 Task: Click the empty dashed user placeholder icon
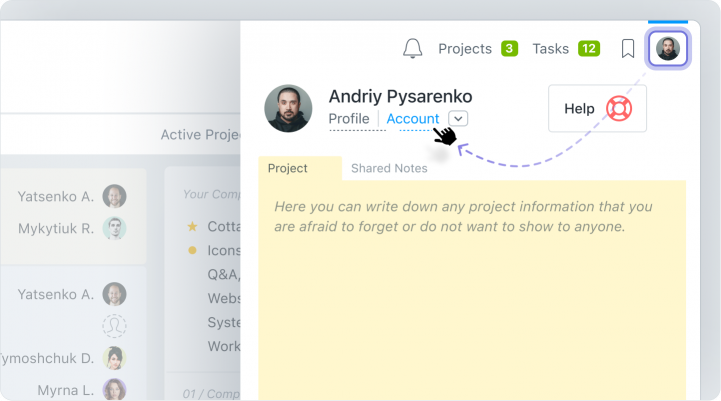(x=115, y=326)
